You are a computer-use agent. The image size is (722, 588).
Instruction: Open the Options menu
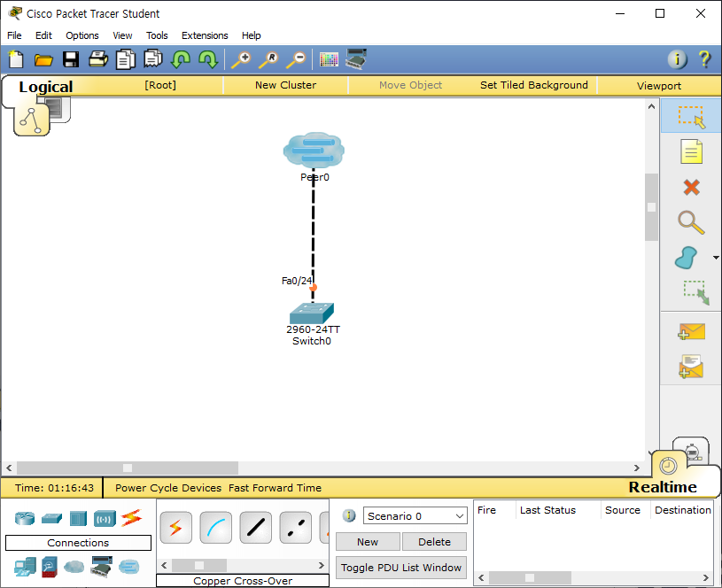pyautogui.click(x=82, y=35)
